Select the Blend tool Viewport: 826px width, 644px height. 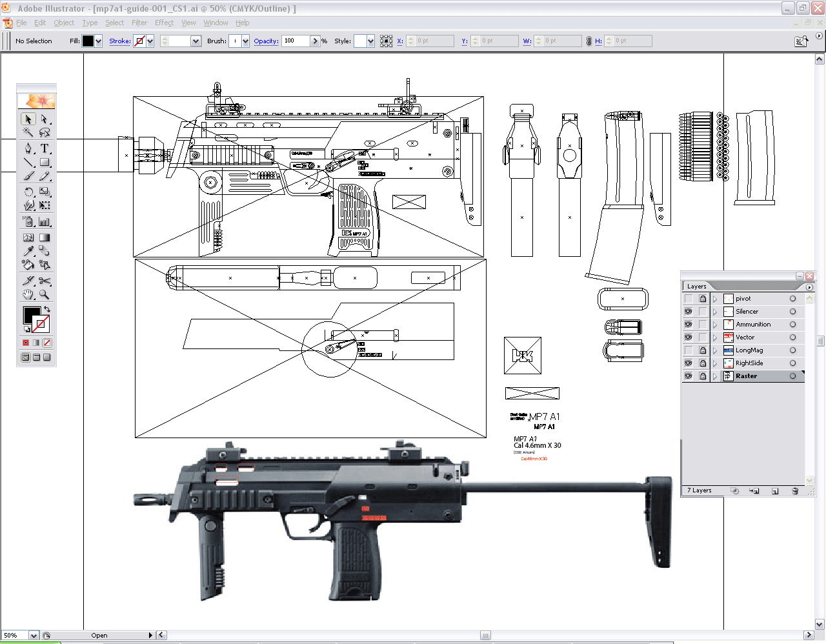click(45, 251)
